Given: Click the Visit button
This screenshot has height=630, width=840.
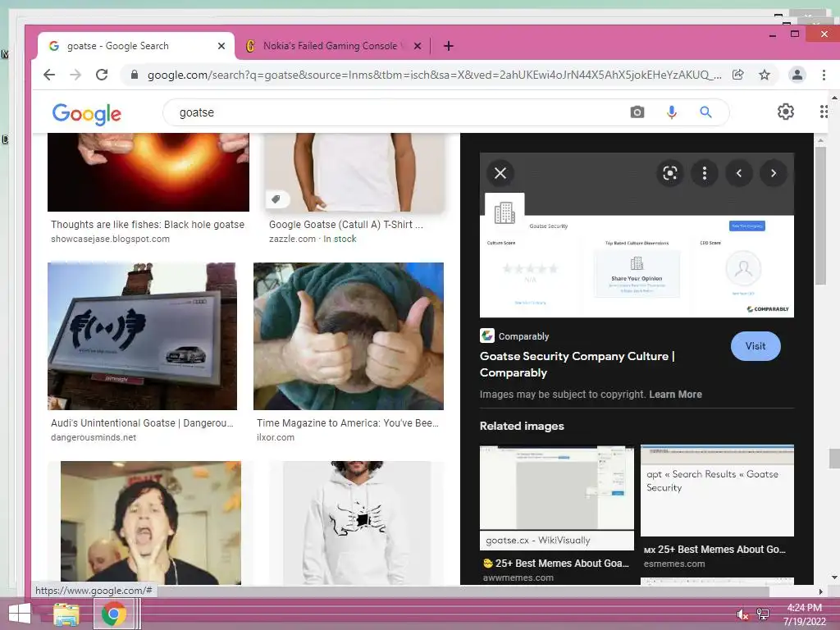Looking at the screenshot, I should [x=756, y=346].
